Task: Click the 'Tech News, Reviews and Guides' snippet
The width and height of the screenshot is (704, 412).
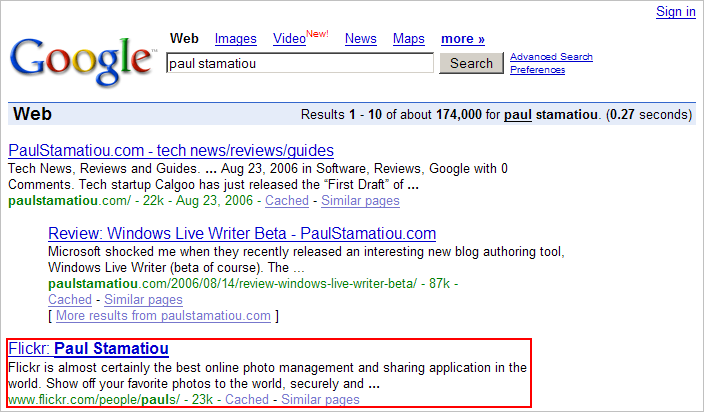Action: [x=104, y=169]
